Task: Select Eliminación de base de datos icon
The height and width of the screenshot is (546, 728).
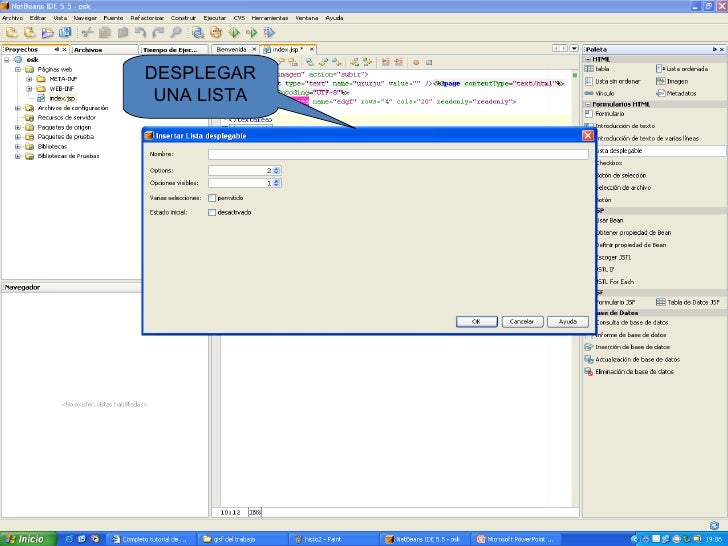Action: point(589,372)
